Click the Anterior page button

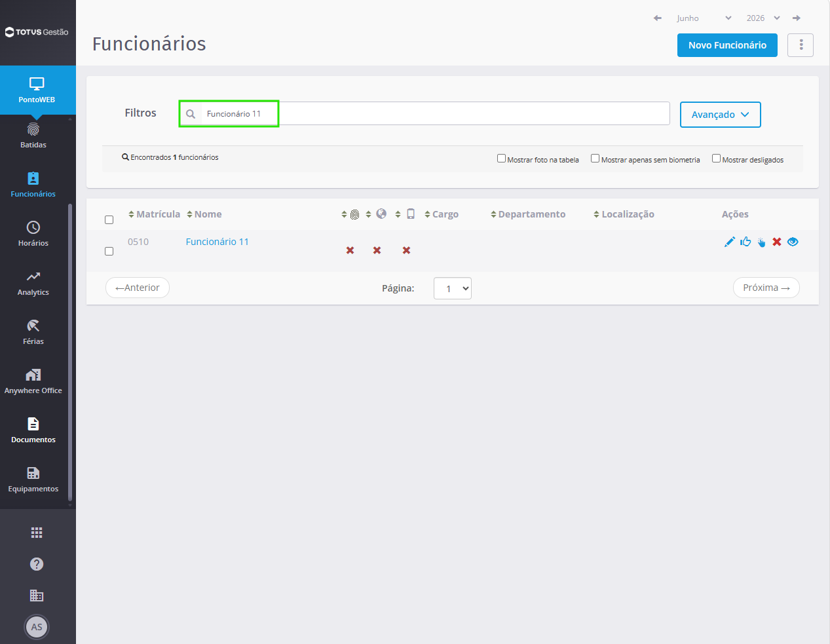click(138, 288)
